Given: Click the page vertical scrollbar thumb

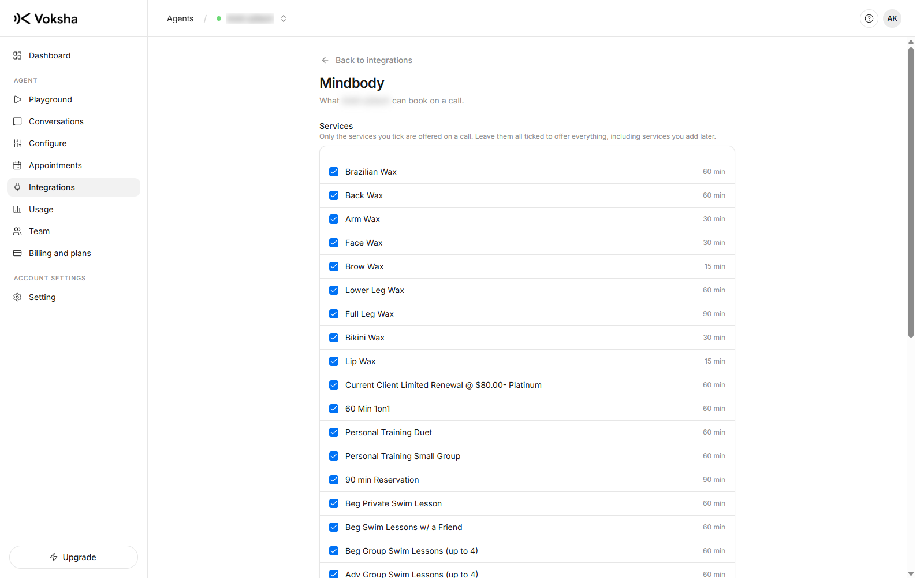Looking at the screenshot, I should click(911, 192).
